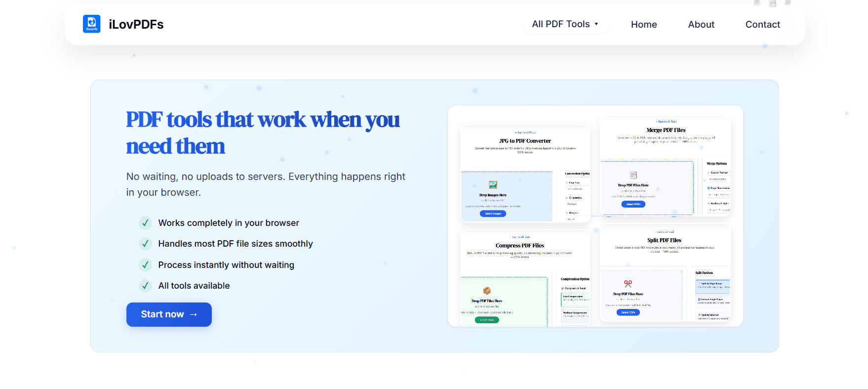
Task: Click the box icon in Compress PDF preview
Action: coord(487,291)
